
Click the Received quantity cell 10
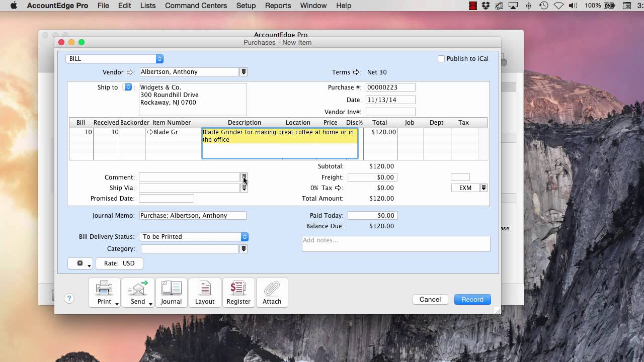(x=107, y=132)
